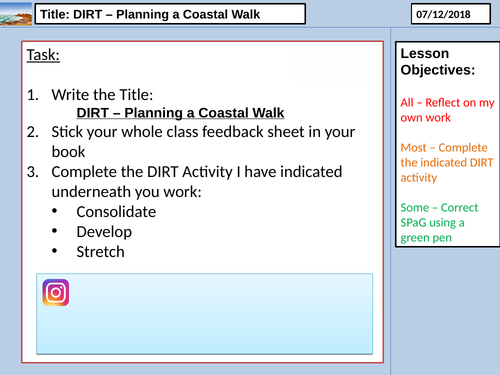Click the orange Most – Complete objective
This screenshot has height=375, width=500.
[447, 162]
